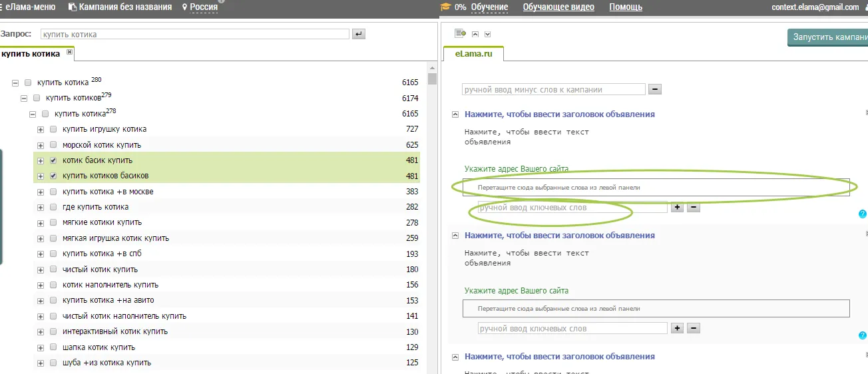Check the купить котика 280 checkbox
Screen dimensions: 868x374
click(x=28, y=83)
